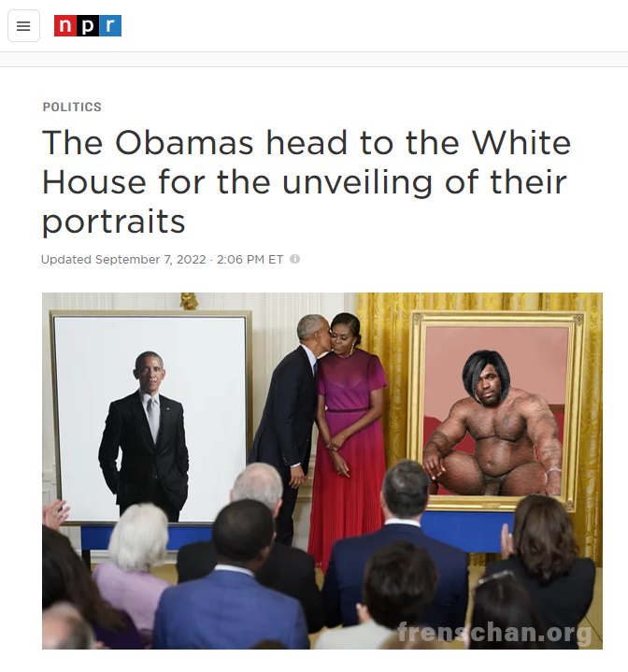The width and height of the screenshot is (628, 672).
Task: Click the article headline text
Action: [x=307, y=181]
